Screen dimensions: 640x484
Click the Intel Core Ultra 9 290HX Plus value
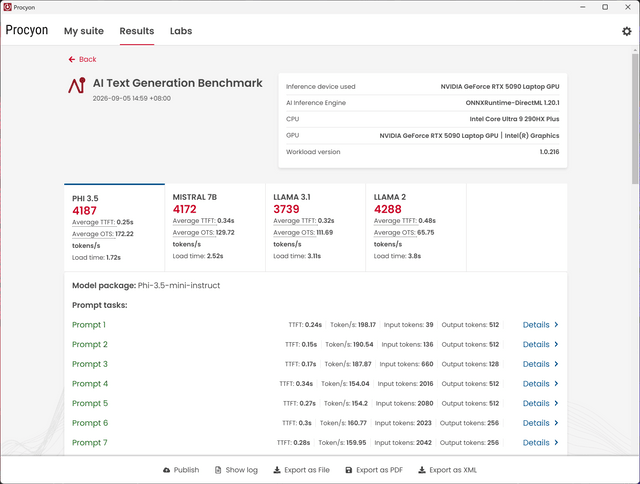coord(514,119)
